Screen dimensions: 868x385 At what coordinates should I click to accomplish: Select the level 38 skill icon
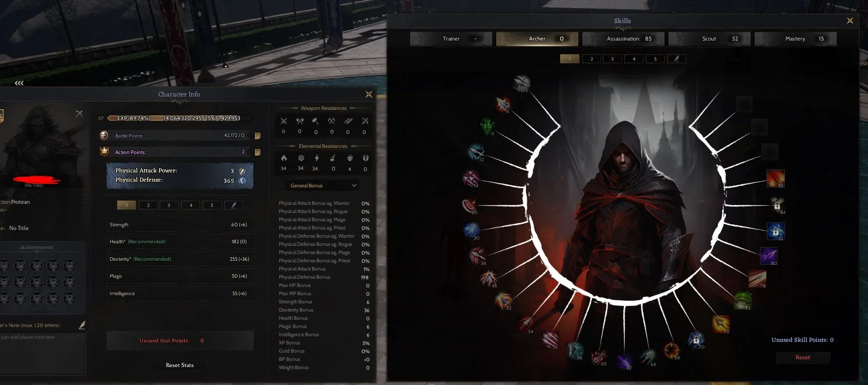[x=477, y=255]
